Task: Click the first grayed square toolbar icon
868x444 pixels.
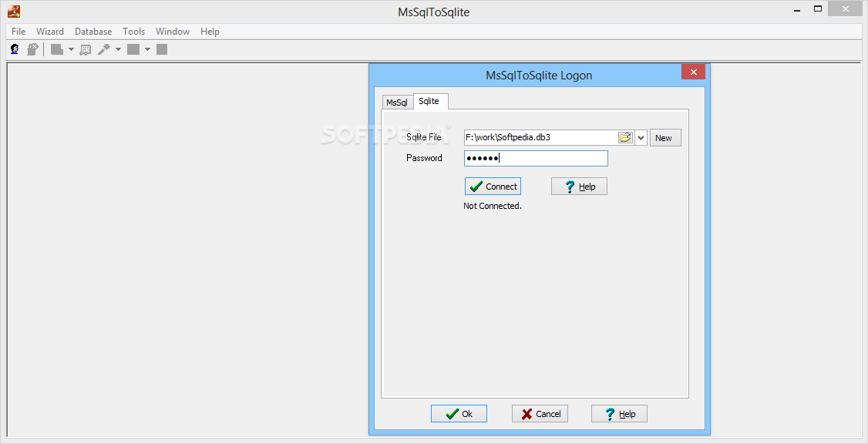Action: [x=133, y=49]
